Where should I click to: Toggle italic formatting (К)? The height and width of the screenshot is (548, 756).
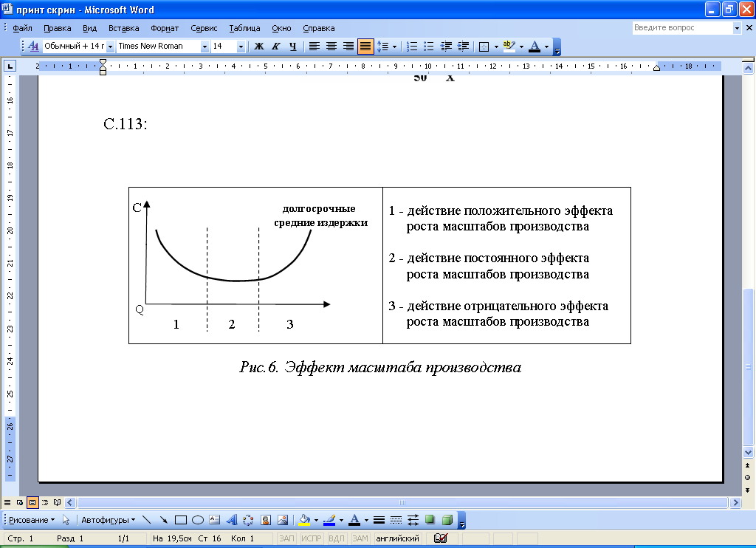[276, 47]
